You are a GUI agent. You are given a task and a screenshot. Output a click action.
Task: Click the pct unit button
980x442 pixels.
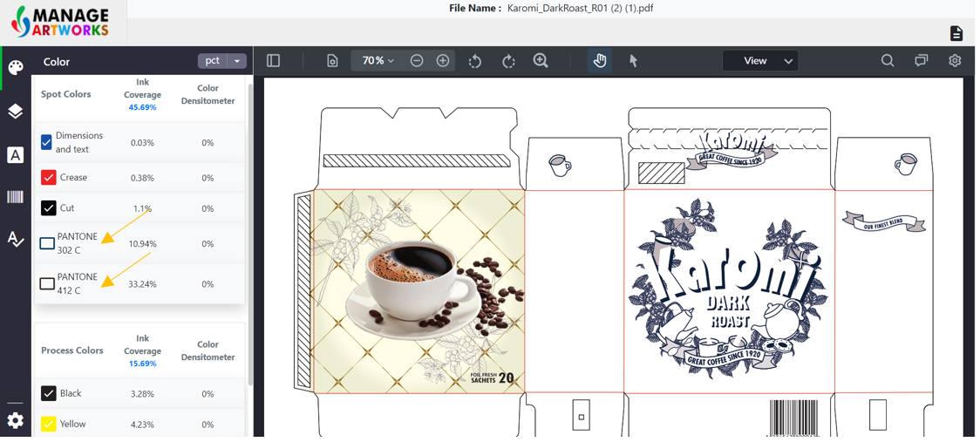coord(213,61)
